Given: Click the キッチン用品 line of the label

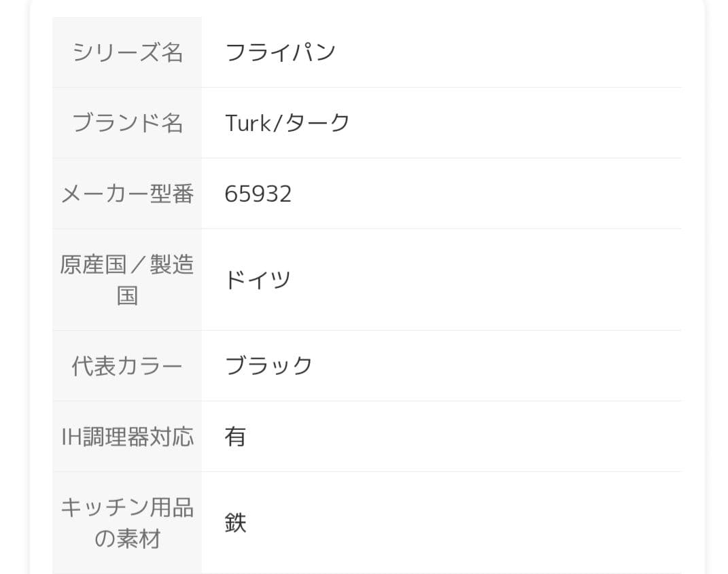Looking at the screenshot, I should [127, 507].
